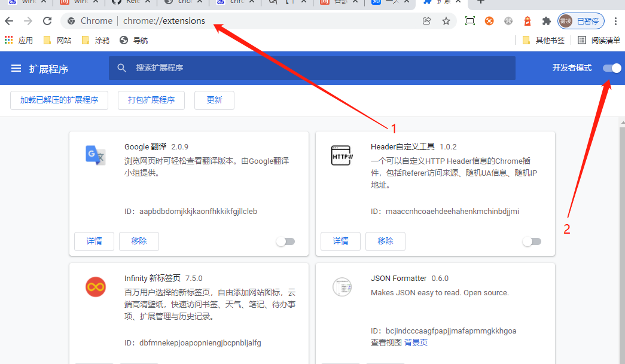Open the 网站 bookmark folder
This screenshot has height=364, width=625.
tap(57, 40)
